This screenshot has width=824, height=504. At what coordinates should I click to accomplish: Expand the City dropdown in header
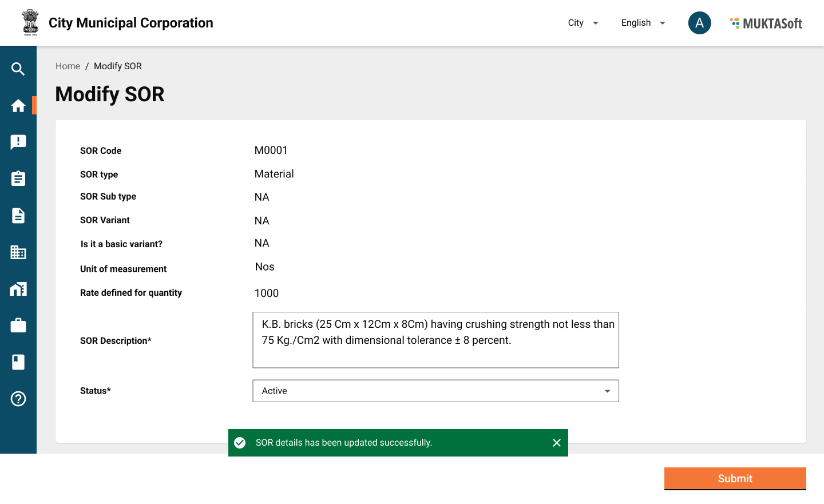(x=583, y=23)
